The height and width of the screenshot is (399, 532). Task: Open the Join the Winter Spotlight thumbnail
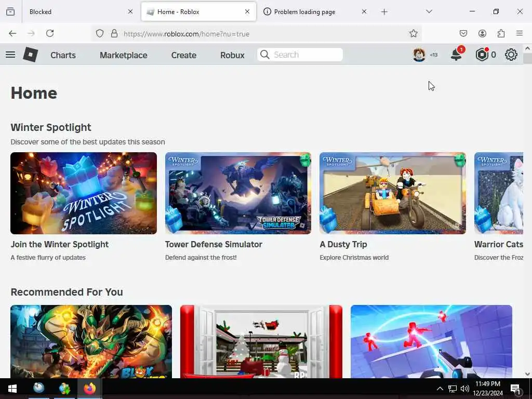(x=84, y=193)
